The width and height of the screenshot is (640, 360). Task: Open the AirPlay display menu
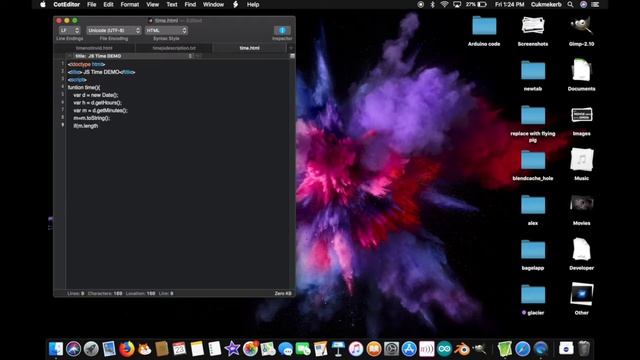point(457,4)
